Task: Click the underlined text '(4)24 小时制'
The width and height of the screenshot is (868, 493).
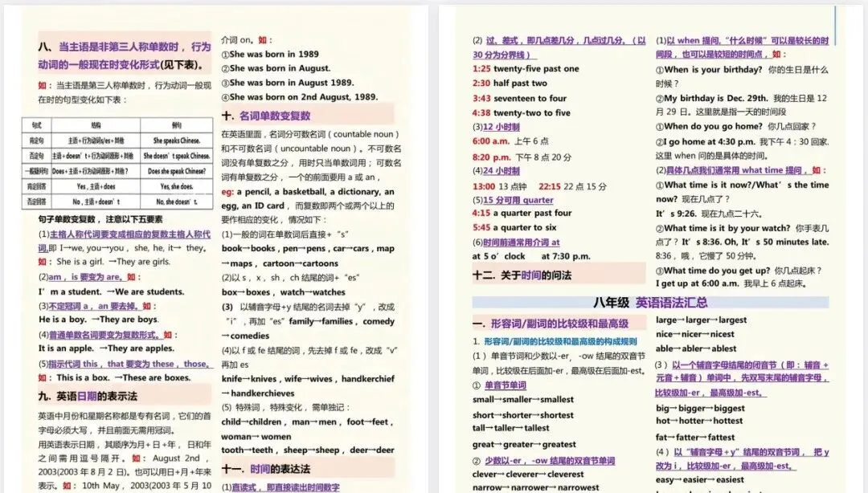Action: [496, 171]
